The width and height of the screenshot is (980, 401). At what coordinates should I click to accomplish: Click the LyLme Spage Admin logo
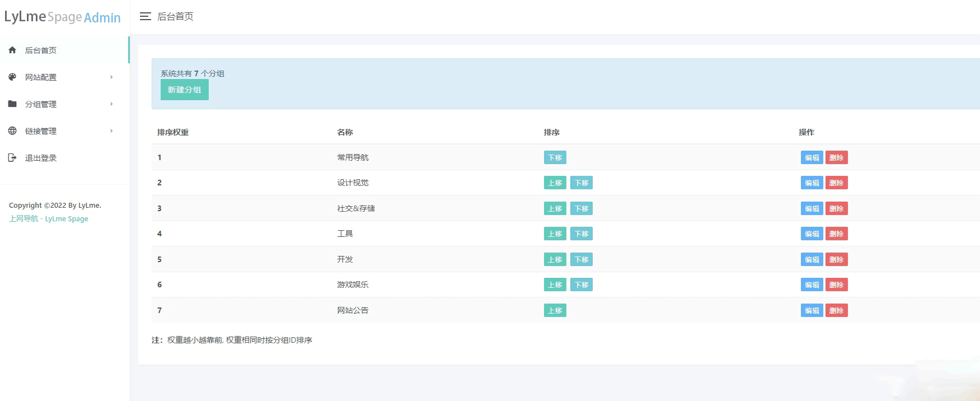coord(63,17)
